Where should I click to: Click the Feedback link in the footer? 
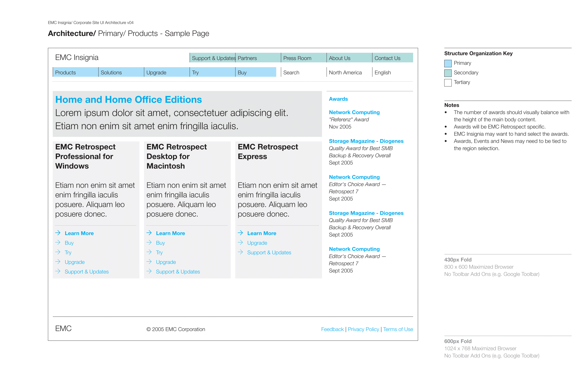click(x=332, y=329)
